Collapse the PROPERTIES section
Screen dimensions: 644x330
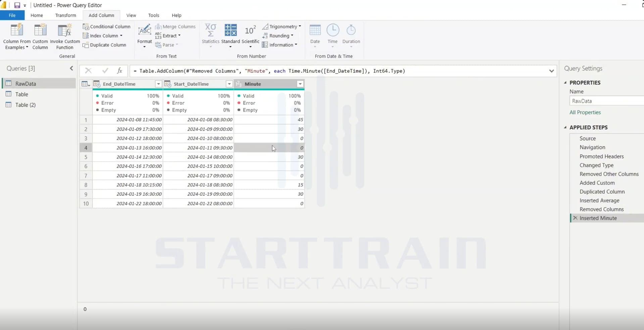point(565,83)
